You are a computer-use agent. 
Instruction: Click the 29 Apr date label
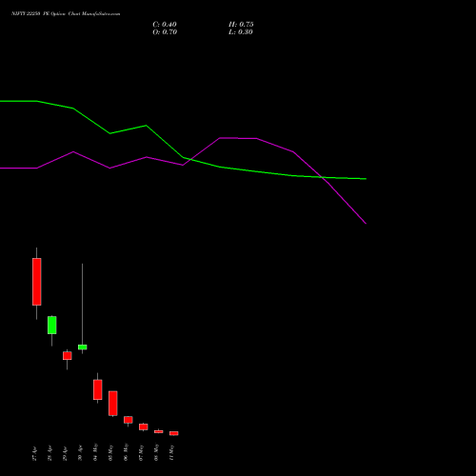click(x=65, y=453)
